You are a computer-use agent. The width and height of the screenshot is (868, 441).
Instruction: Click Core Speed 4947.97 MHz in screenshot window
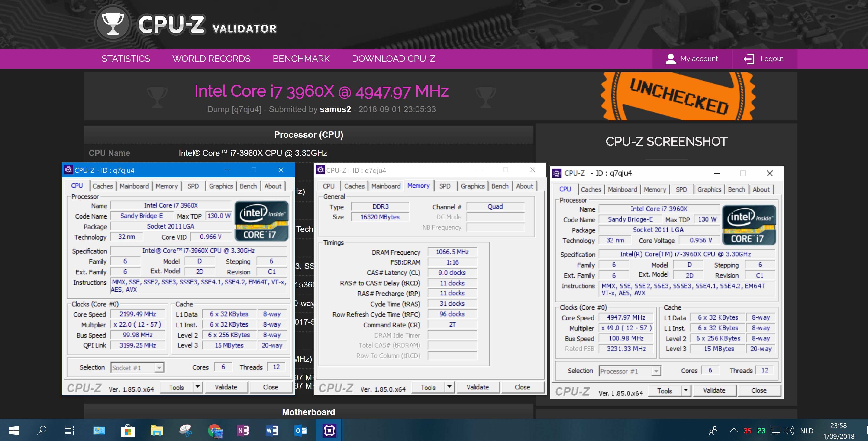pyautogui.click(x=626, y=317)
